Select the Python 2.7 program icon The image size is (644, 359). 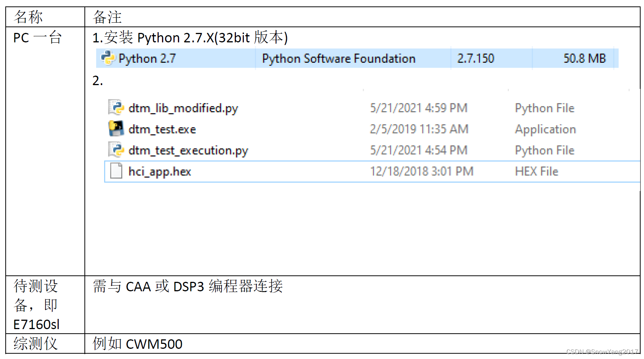point(108,58)
